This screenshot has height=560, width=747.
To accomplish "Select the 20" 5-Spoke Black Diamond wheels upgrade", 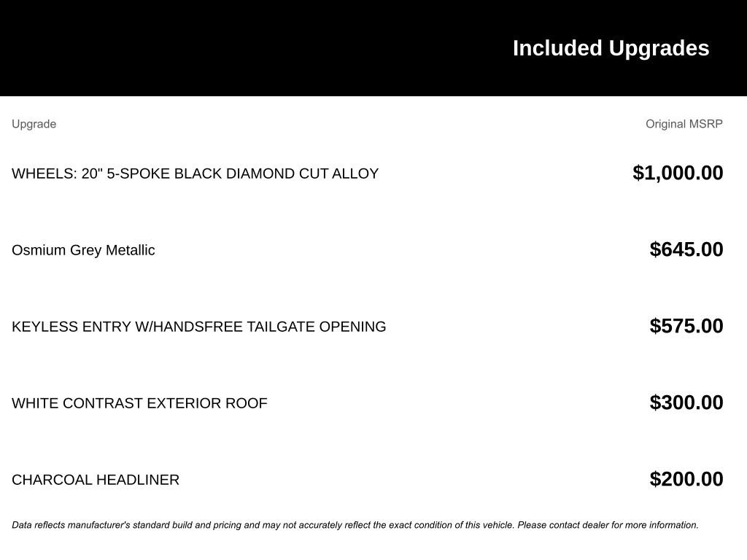I will point(195,174).
